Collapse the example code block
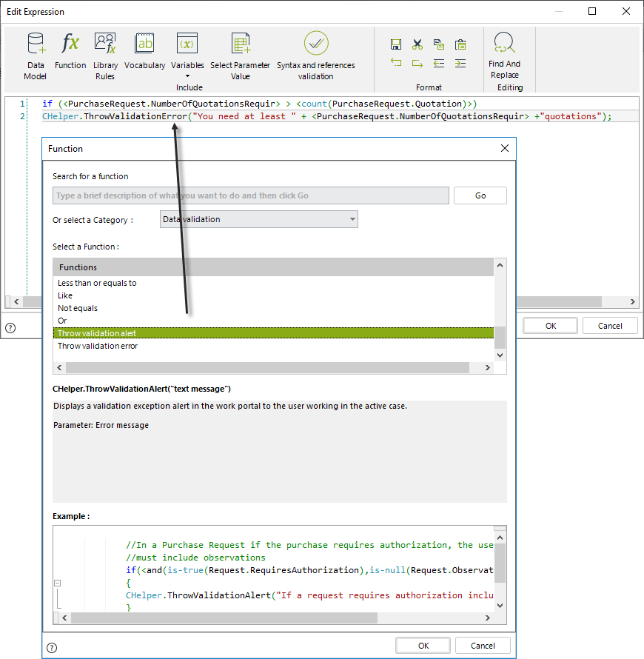 [58, 583]
